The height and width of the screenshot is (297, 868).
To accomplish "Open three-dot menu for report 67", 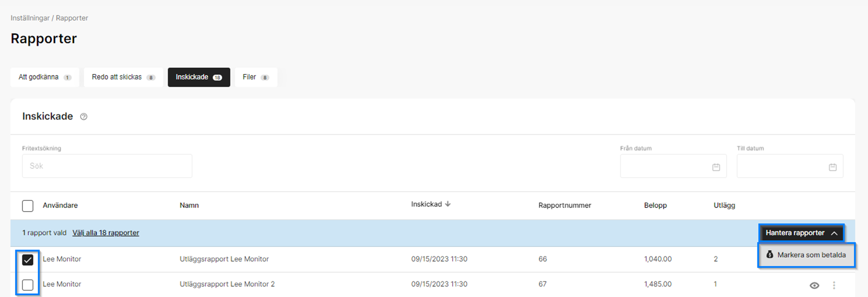I will click(834, 286).
